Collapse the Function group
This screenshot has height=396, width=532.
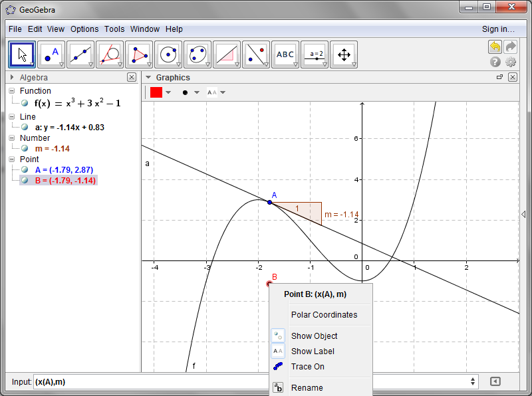[12, 90]
